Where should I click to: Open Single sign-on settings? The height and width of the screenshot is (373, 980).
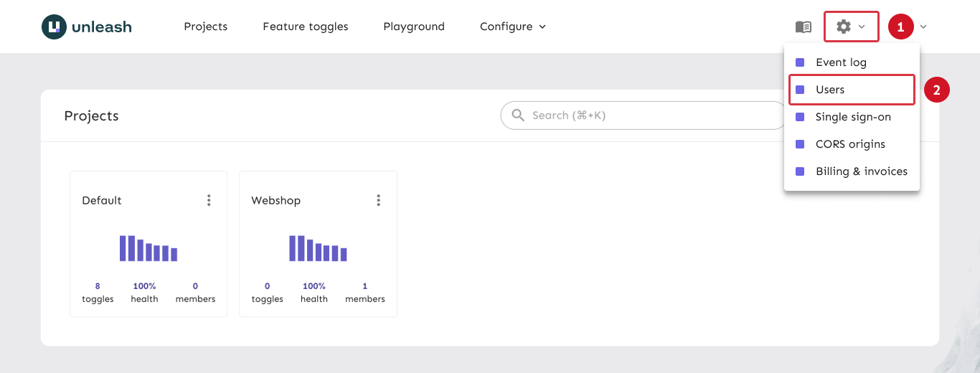tap(853, 117)
